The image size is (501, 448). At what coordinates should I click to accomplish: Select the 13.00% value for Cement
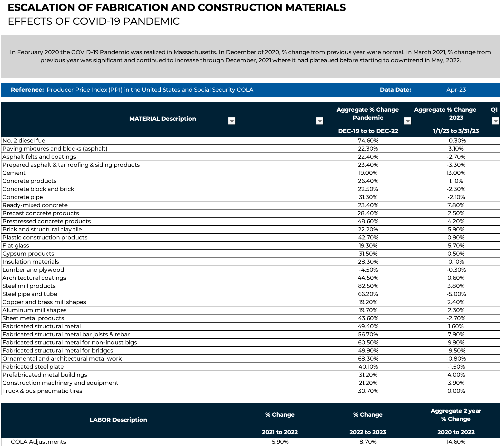[x=456, y=173]
